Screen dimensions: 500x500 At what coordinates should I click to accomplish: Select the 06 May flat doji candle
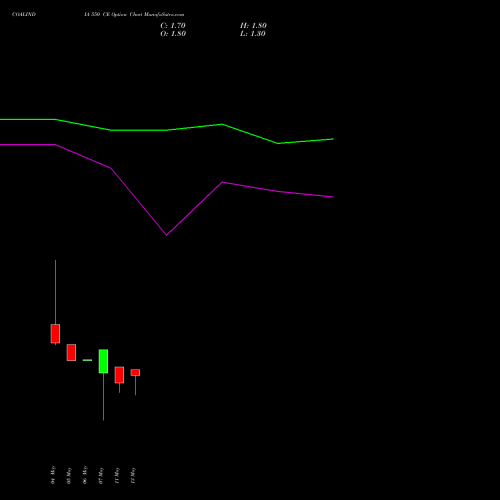click(x=87, y=360)
